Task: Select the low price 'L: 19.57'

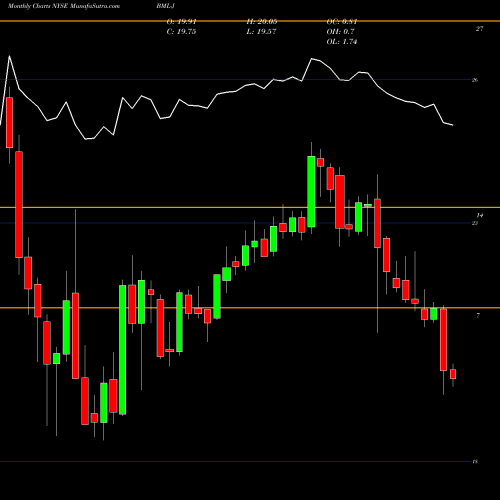Action: [261, 32]
